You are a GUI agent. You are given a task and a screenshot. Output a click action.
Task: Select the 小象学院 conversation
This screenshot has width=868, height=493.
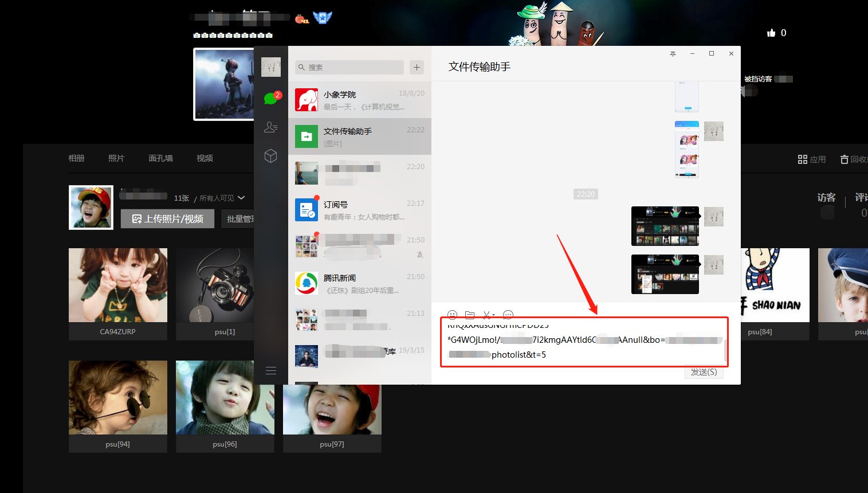point(359,100)
